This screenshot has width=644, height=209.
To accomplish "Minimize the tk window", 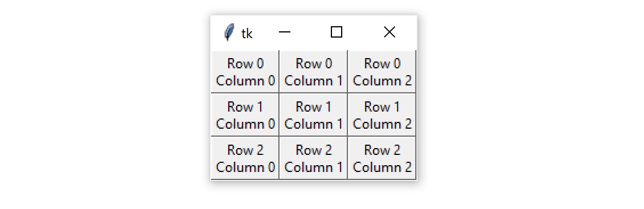I will click(284, 32).
